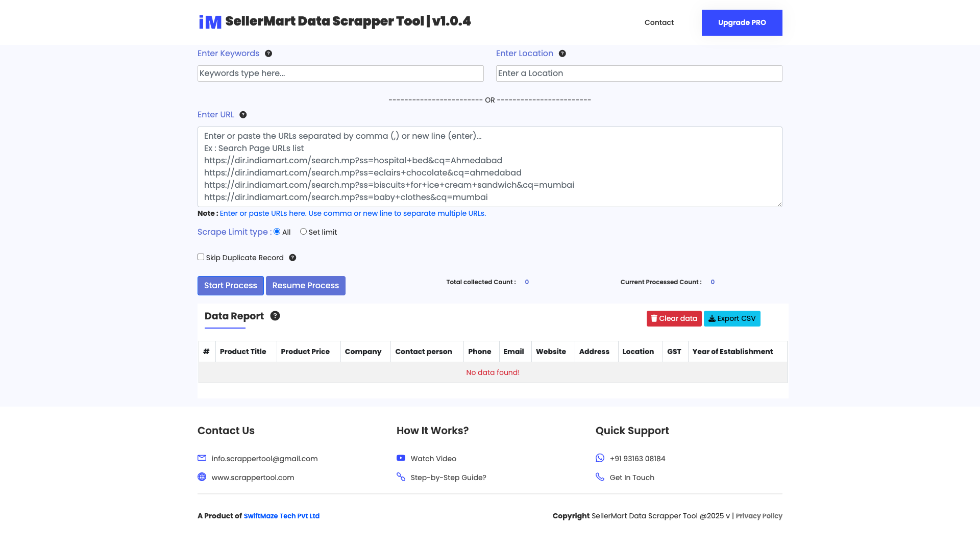Click inside the Enter a Location field
Image resolution: width=980 pixels, height=551 pixels.
(639, 73)
